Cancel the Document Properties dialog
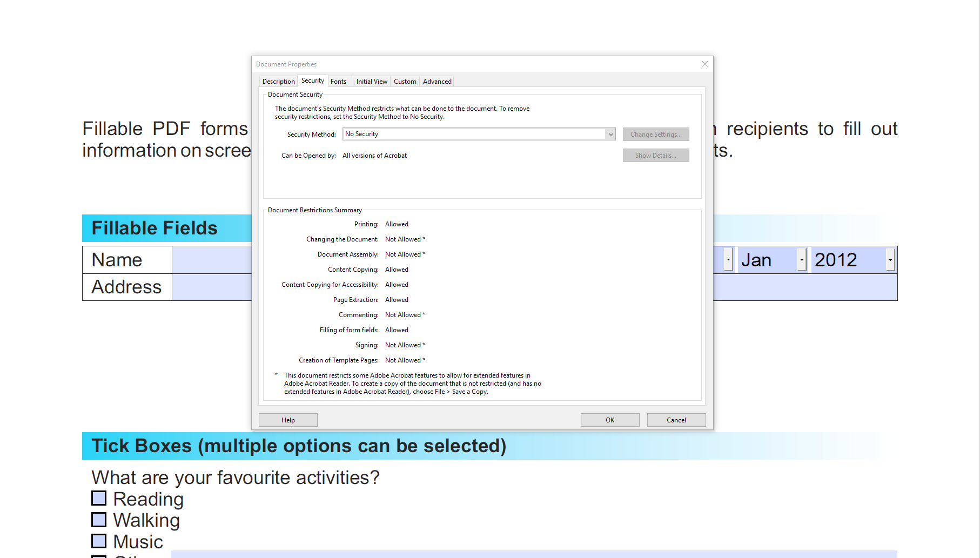This screenshot has width=980, height=558. [676, 420]
